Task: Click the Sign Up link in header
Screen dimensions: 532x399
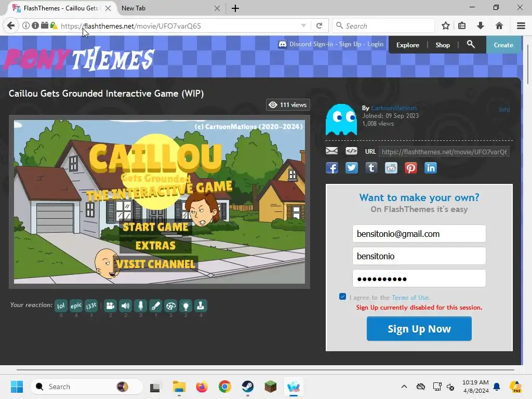Action: pyautogui.click(x=350, y=44)
